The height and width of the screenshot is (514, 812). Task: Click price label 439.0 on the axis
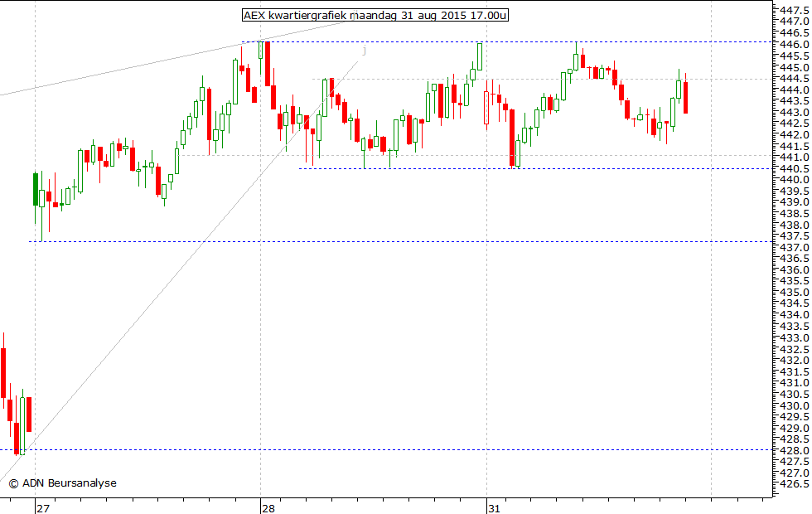pyautogui.click(x=794, y=202)
